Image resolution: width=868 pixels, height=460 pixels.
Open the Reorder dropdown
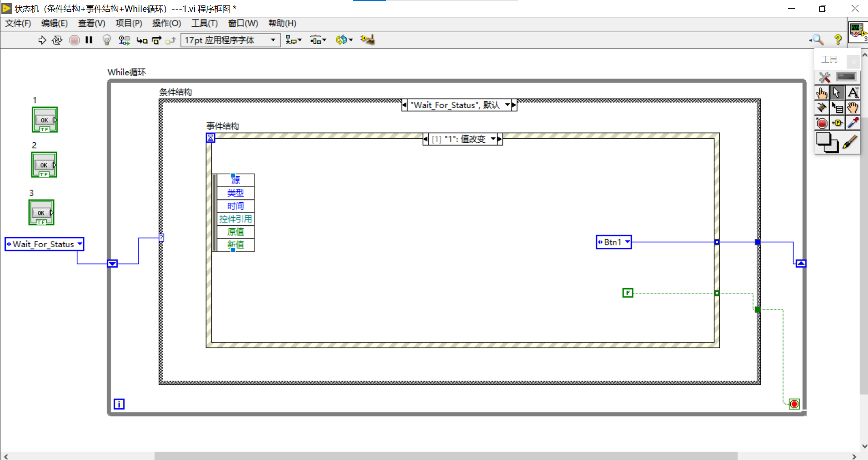tap(344, 40)
